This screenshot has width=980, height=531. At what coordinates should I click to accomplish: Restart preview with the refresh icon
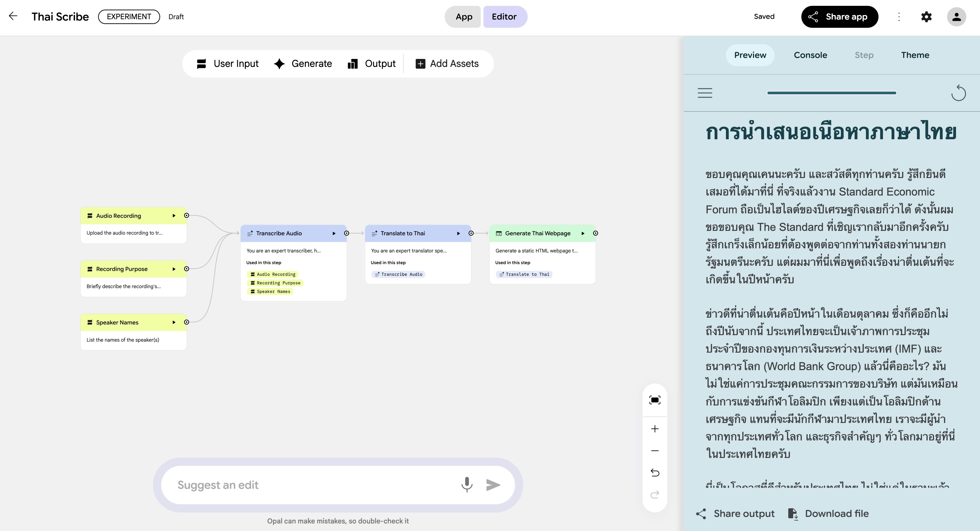point(958,93)
